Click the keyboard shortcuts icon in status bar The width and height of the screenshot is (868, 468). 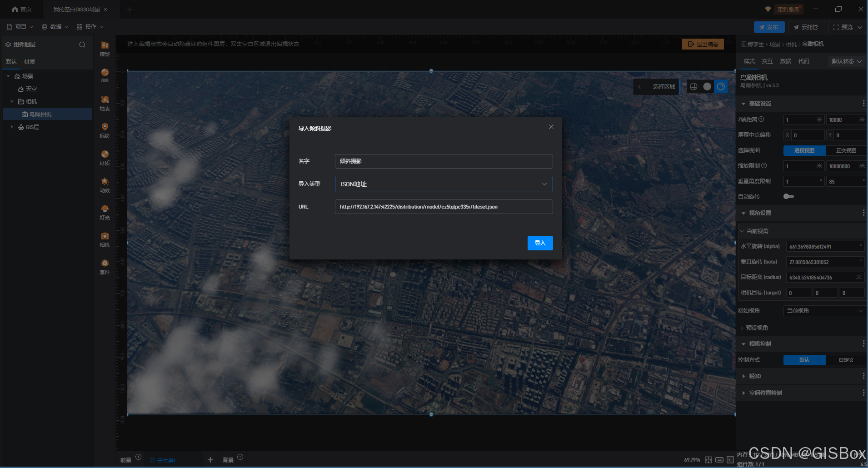point(719,460)
